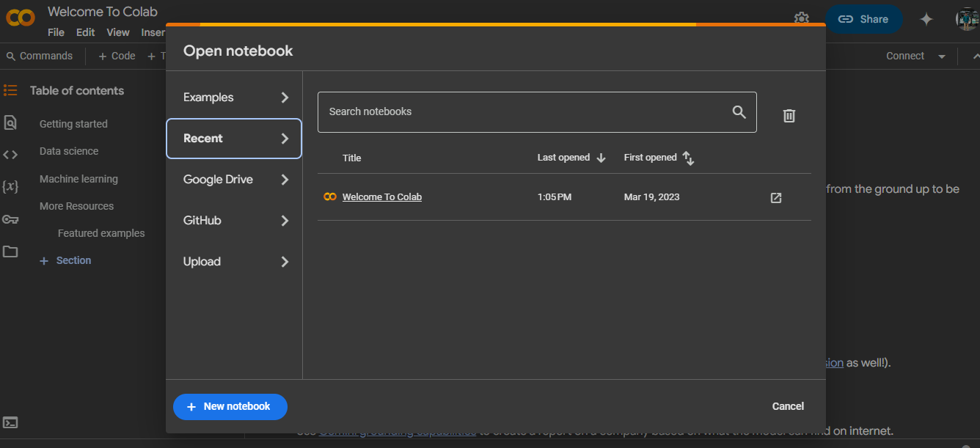Open the View menu
980x448 pixels.
pos(118,32)
